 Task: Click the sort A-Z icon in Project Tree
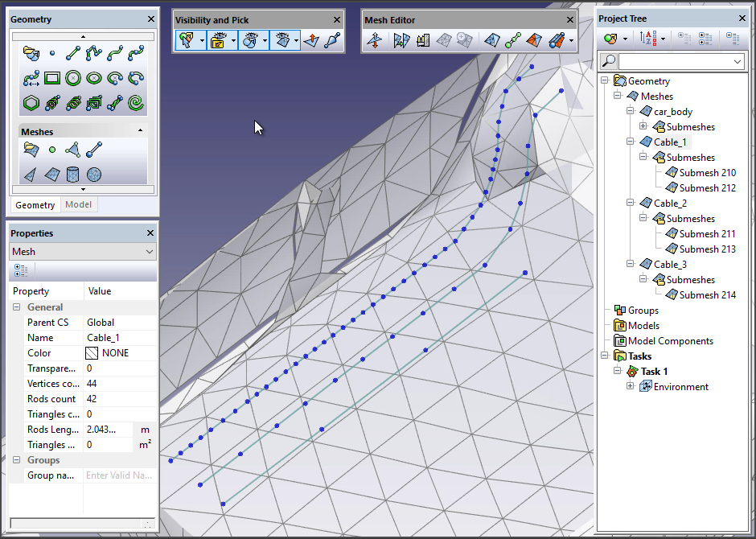point(647,38)
